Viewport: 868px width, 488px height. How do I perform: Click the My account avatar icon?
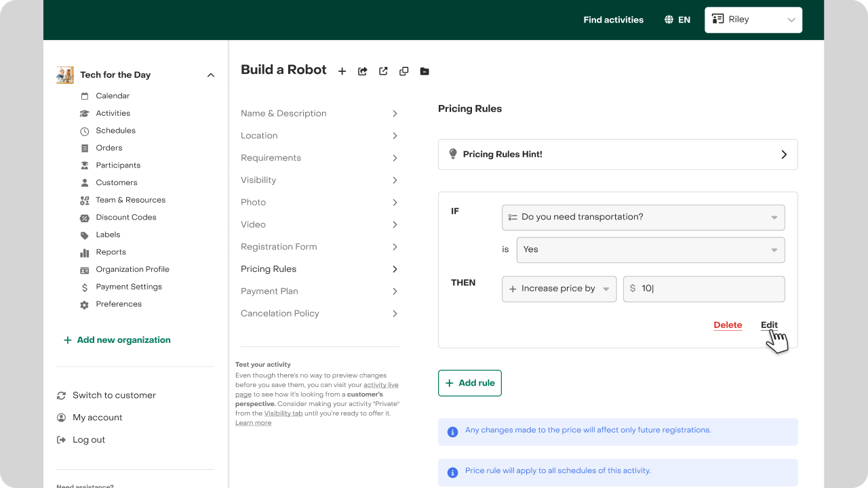tap(62, 418)
